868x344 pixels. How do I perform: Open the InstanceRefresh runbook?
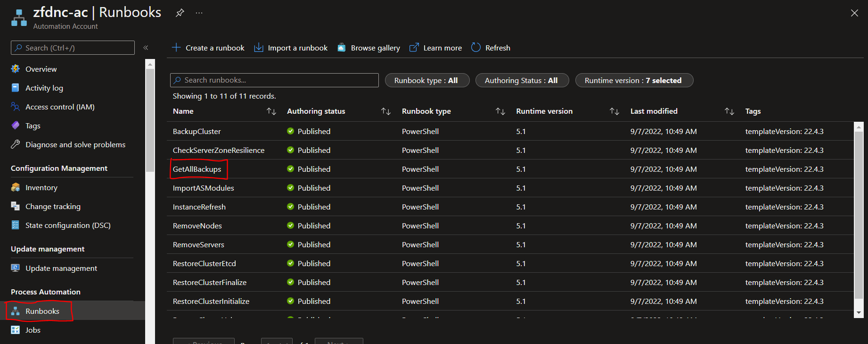pos(199,207)
